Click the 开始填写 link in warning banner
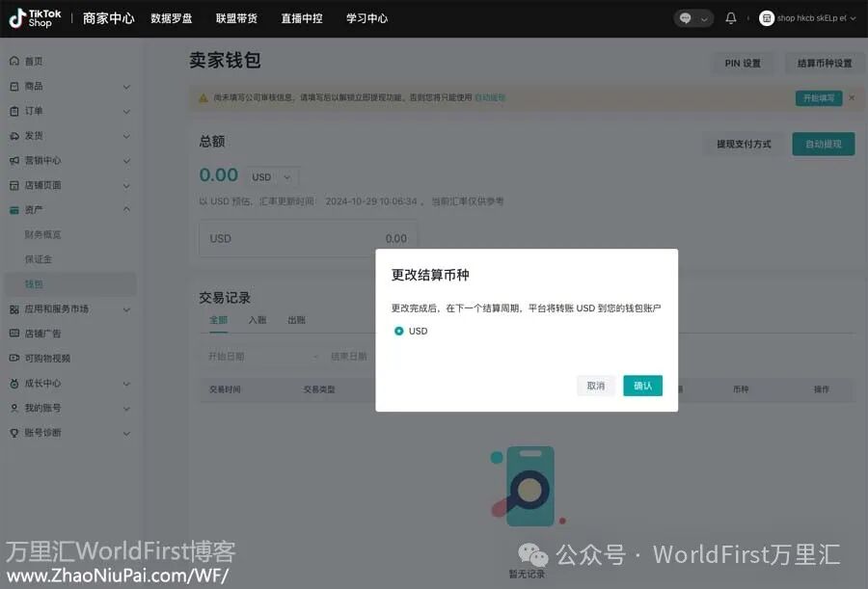 [819, 97]
